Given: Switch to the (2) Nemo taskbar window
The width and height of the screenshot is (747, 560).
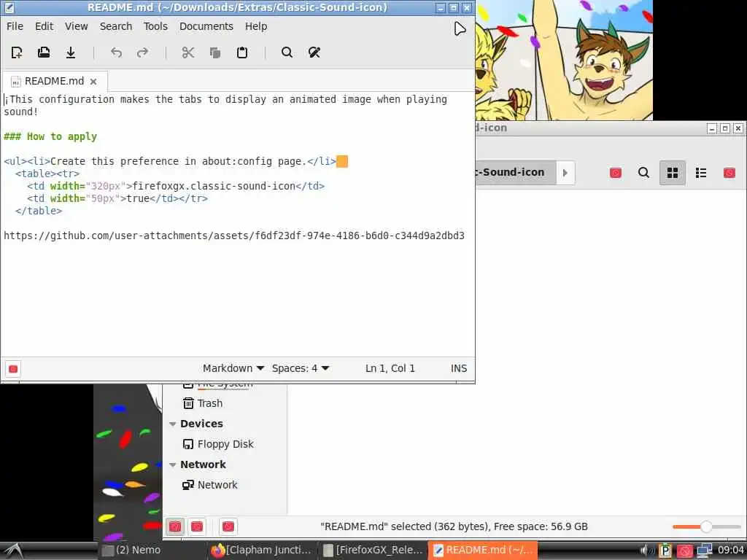Looking at the screenshot, I should tap(152, 551).
